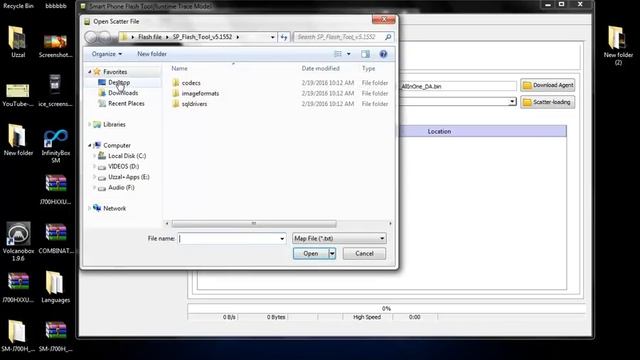
Task: Open the New folder desktop icon
Action: click(x=18, y=140)
